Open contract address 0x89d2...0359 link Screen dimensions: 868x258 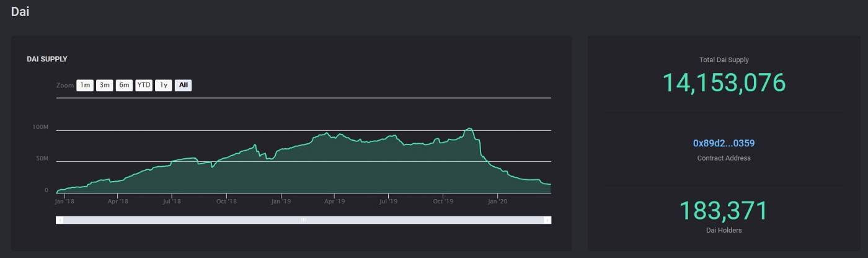coord(724,143)
